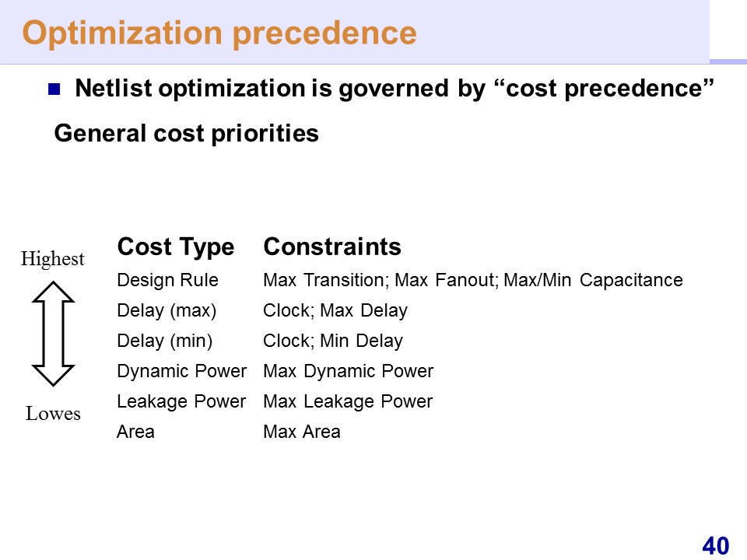The height and width of the screenshot is (560, 747).
Task: Select the "Clock; Max Delay" constraint
Action: click(335, 311)
